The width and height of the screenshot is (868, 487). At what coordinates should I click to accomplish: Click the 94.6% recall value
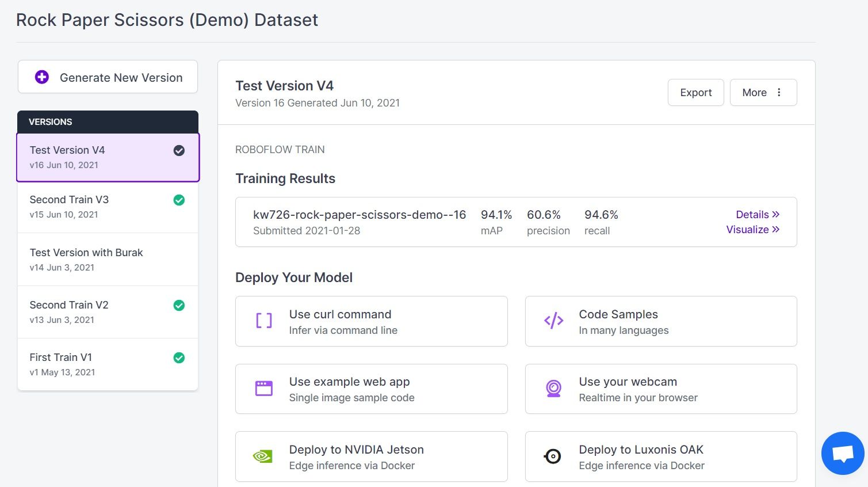(x=601, y=215)
